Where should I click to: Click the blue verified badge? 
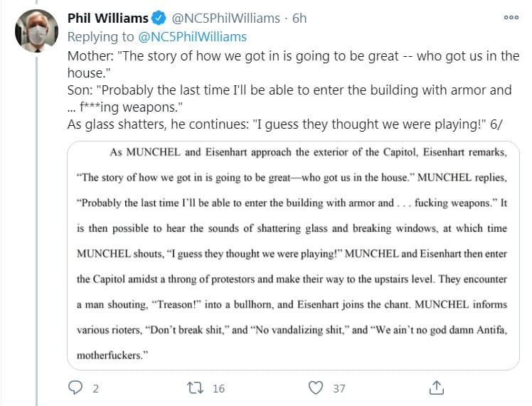pyautogui.click(x=161, y=18)
